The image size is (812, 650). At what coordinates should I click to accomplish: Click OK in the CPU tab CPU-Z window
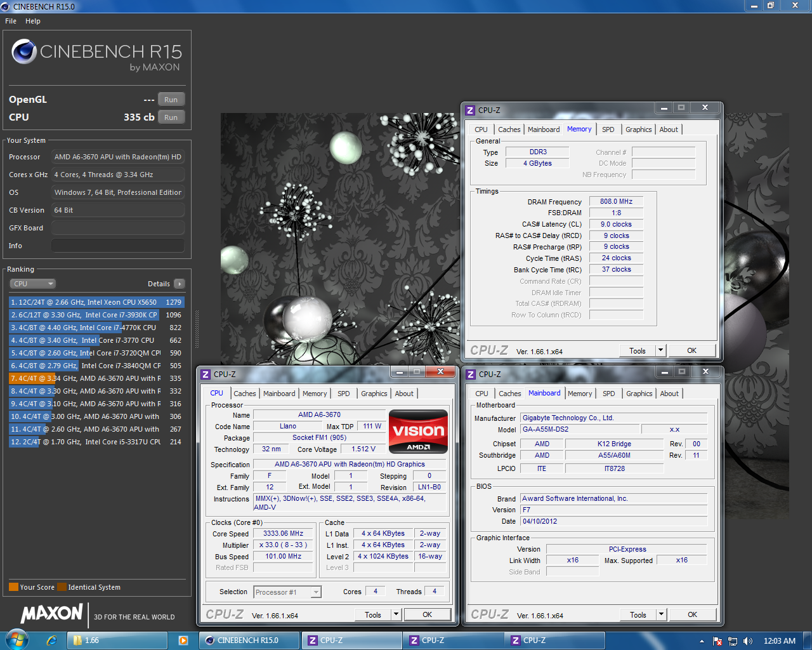pyautogui.click(x=428, y=614)
